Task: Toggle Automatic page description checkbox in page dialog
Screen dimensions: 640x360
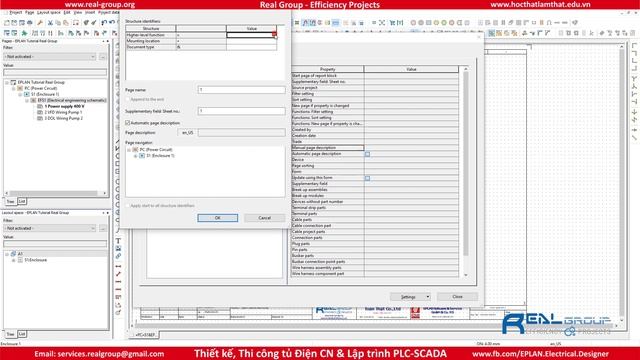Action: pos(128,123)
